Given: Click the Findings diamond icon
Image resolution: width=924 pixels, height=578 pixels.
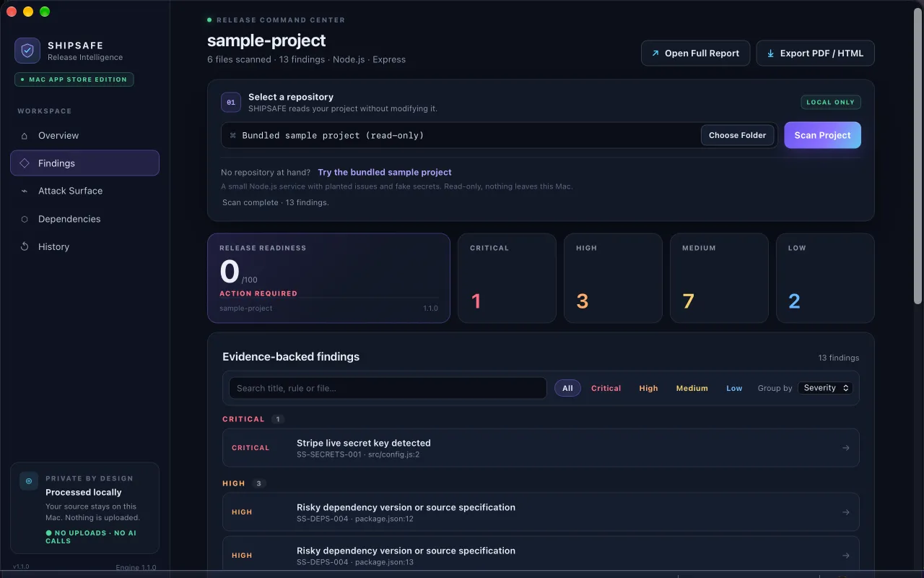Looking at the screenshot, I should coord(25,163).
